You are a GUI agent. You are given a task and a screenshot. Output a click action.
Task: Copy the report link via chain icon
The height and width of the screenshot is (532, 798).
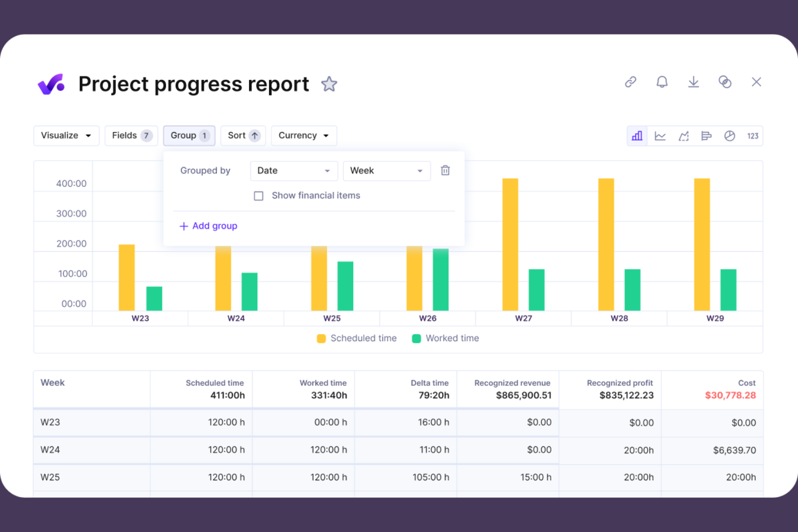click(631, 82)
